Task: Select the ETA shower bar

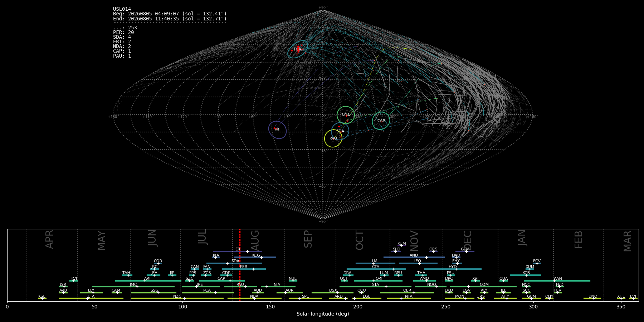Action: [91, 298]
